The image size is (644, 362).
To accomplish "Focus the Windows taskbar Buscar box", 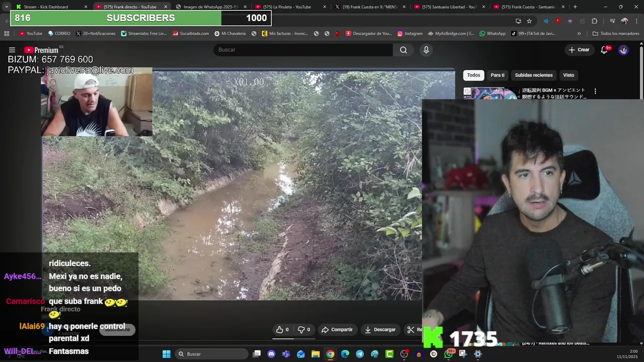I will tap(211, 354).
